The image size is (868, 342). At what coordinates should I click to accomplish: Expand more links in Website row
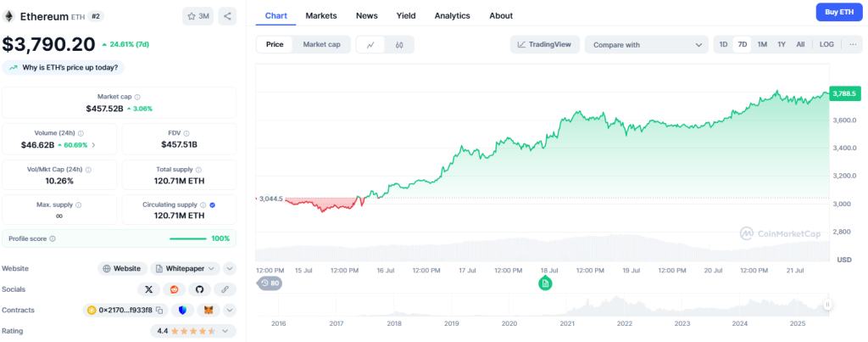(229, 268)
